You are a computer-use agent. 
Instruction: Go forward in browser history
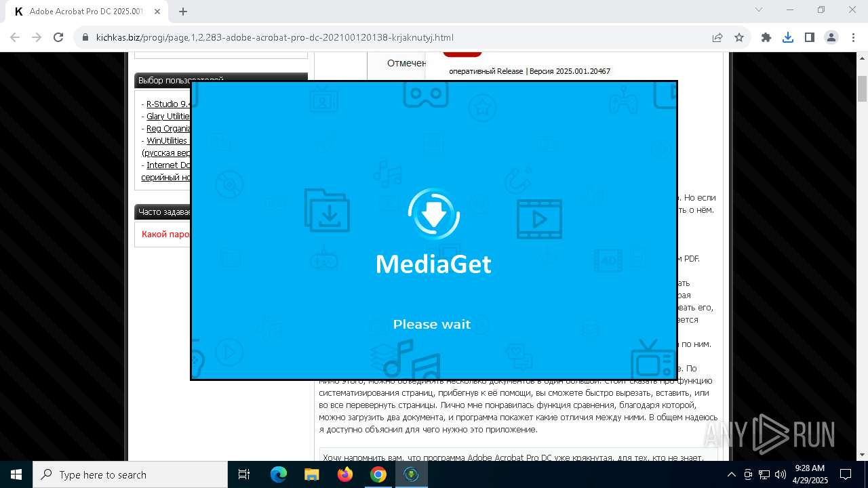click(x=37, y=37)
